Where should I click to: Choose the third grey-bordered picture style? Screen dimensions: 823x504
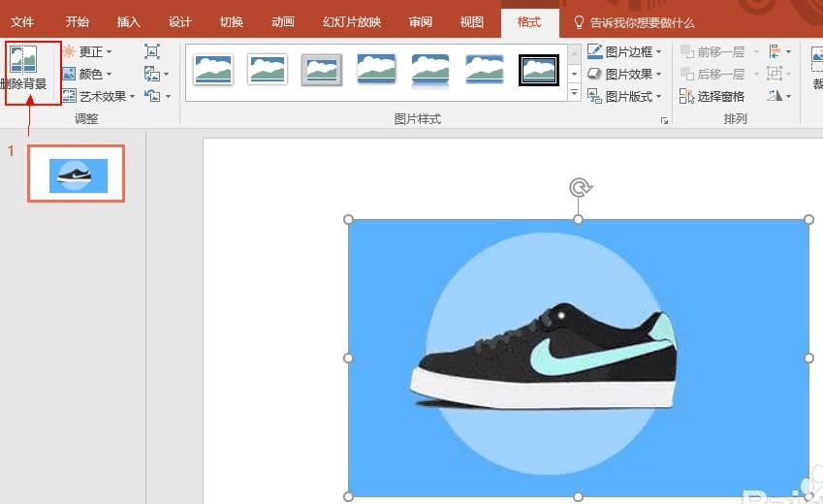(x=322, y=69)
